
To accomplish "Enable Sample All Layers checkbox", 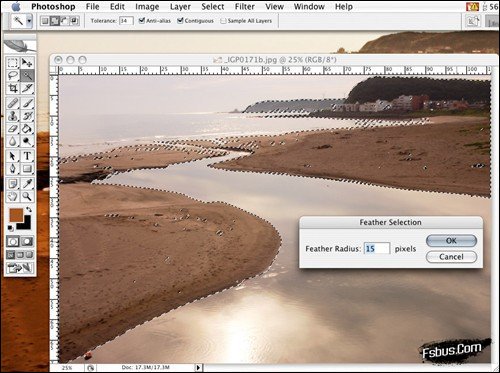I will [223, 21].
